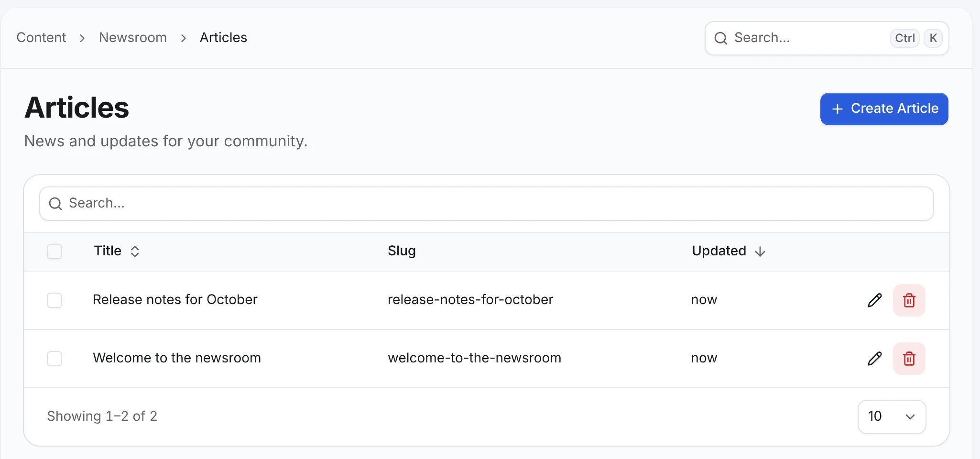980x459 pixels.
Task: Select the slug welcome-to-the-newsroom
Action: 474,358
